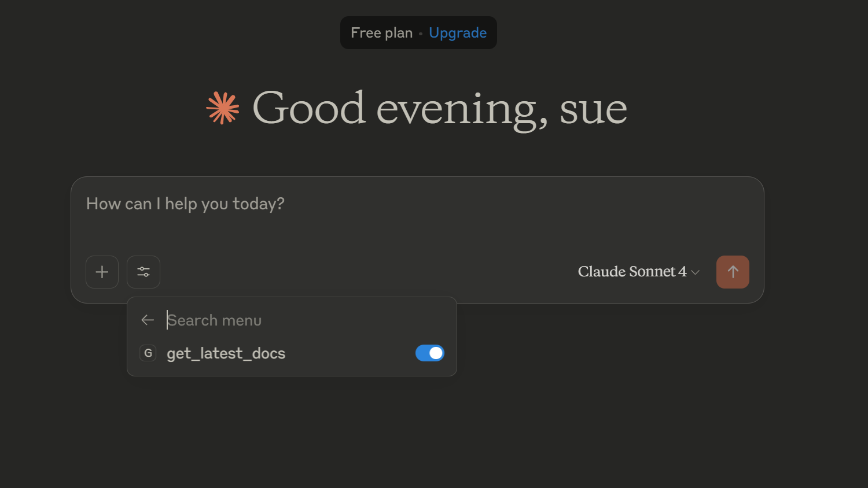
Task: Click the G icon beside get_latest_docs
Action: (x=148, y=353)
